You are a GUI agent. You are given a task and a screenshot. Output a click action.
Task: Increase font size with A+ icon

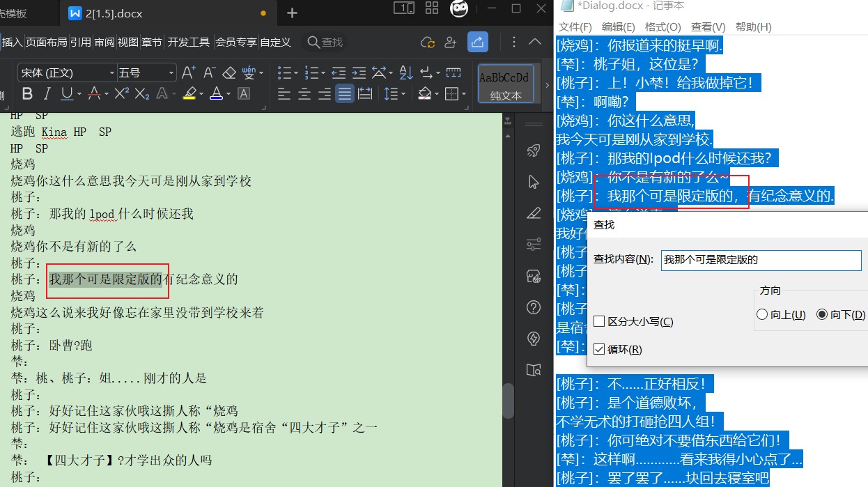(x=188, y=72)
